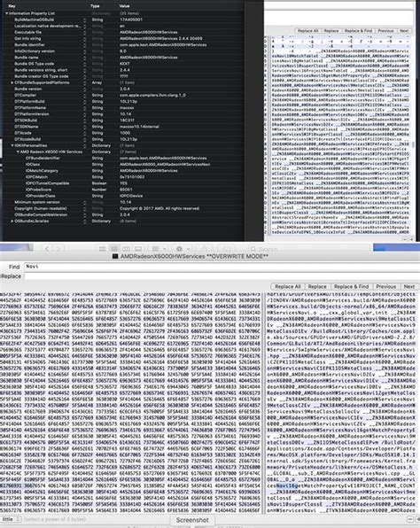The image size is (420, 528).
Task: Click value KEXT of Bundle OS Type
Action: click(x=125, y=64)
